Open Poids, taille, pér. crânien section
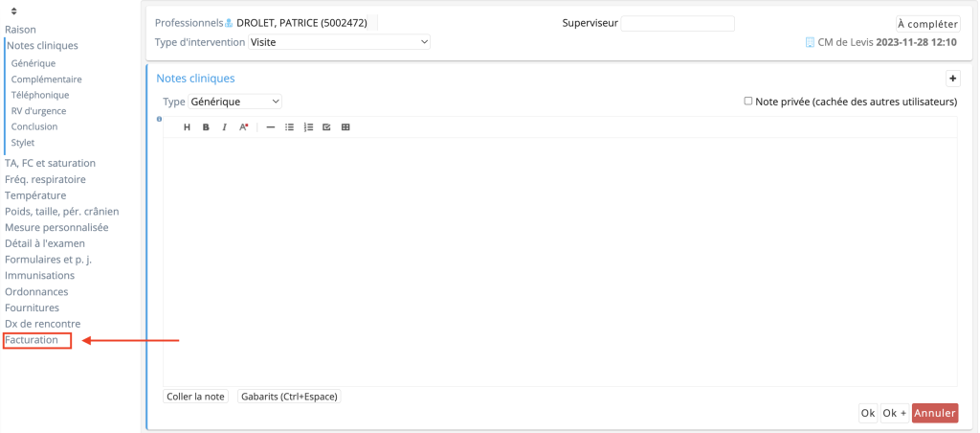Image resolution: width=980 pixels, height=433 pixels. click(x=62, y=212)
